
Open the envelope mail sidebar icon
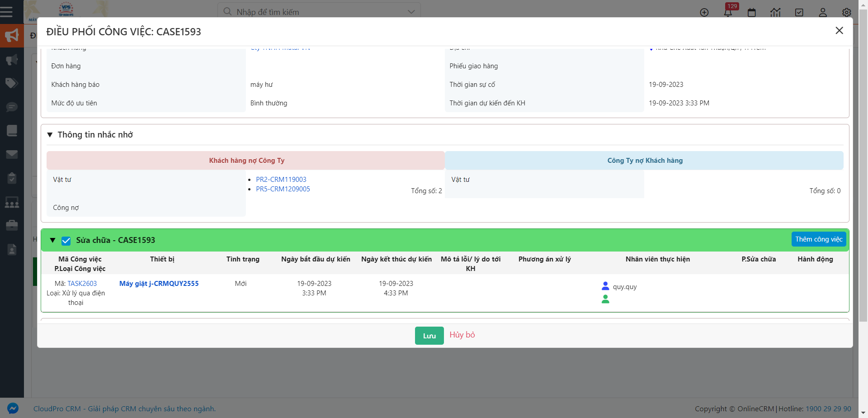[12, 155]
